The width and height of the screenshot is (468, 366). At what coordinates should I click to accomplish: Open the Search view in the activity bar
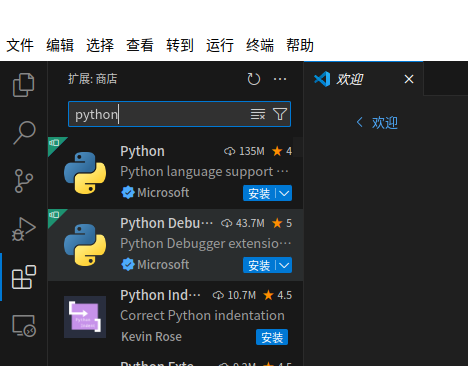pyautogui.click(x=24, y=133)
